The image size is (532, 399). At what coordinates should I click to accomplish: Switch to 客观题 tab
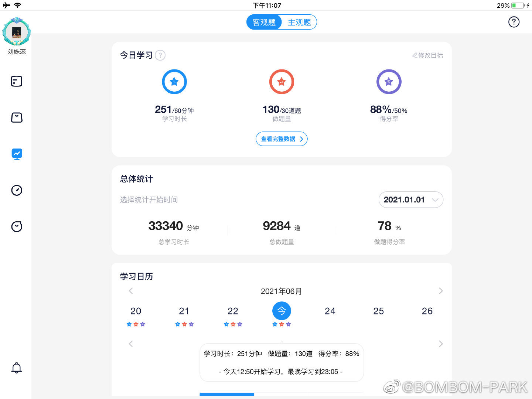point(264,22)
